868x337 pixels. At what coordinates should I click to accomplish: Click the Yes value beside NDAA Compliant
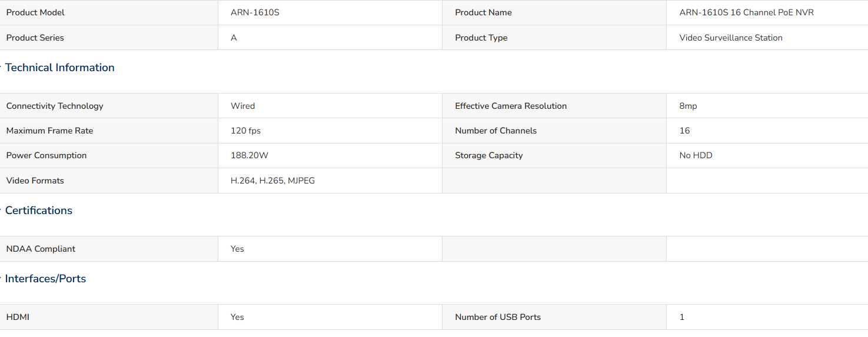tap(237, 249)
